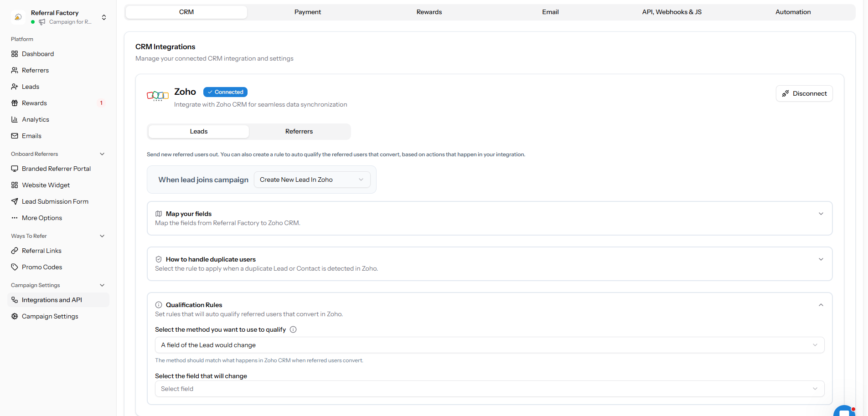Select the CRM tab
Viewport: 868px width, 416px height.
coord(186,12)
